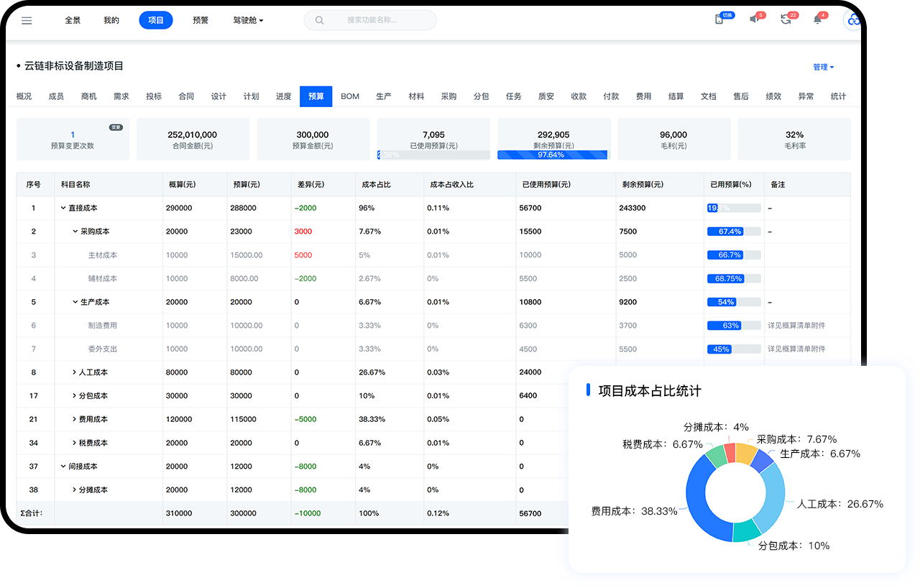Image resolution: width=920 pixels, height=588 pixels.
Task: Click the cloud logo avatar icon
Action: 853,20
